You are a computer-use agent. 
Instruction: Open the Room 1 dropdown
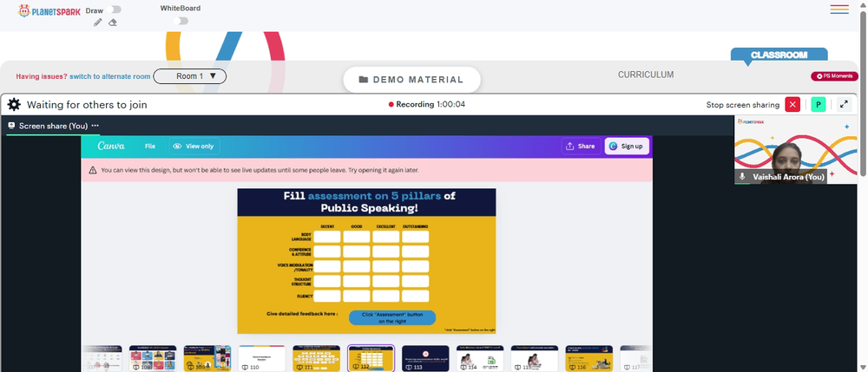[190, 76]
